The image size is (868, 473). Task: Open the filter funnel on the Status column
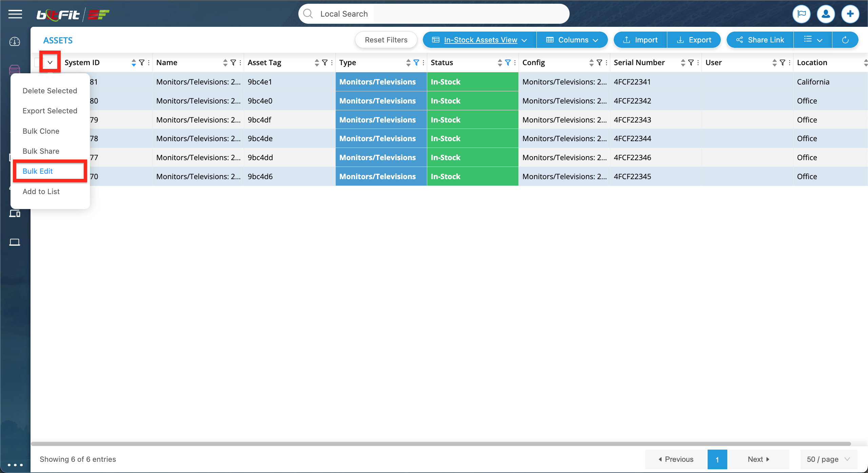pos(508,62)
